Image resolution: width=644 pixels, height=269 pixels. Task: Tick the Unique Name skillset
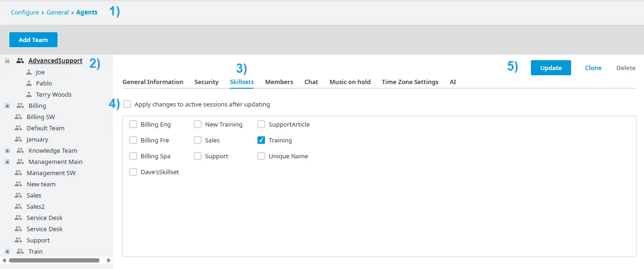pos(261,156)
